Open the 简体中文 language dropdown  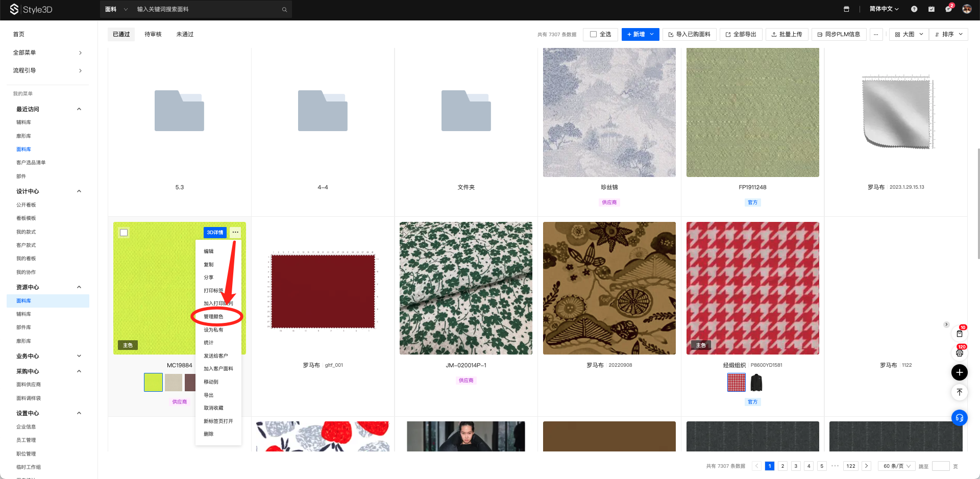tap(884, 9)
